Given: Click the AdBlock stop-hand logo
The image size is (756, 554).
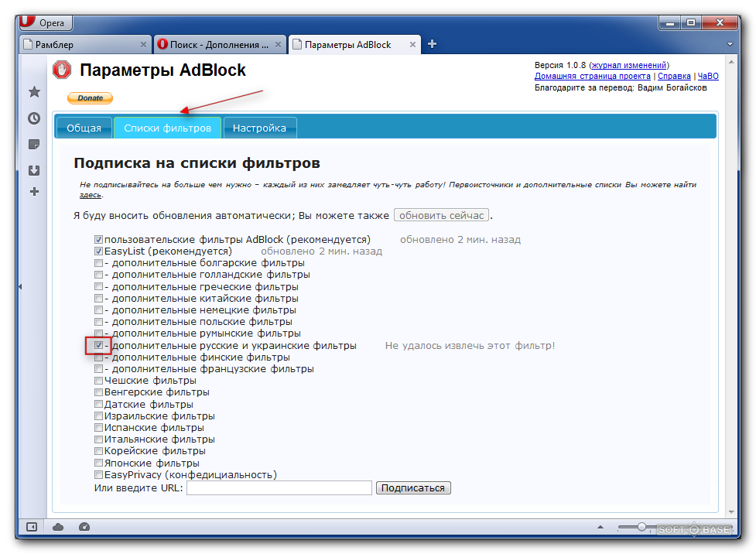Looking at the screenshot, I should point(62,70).
